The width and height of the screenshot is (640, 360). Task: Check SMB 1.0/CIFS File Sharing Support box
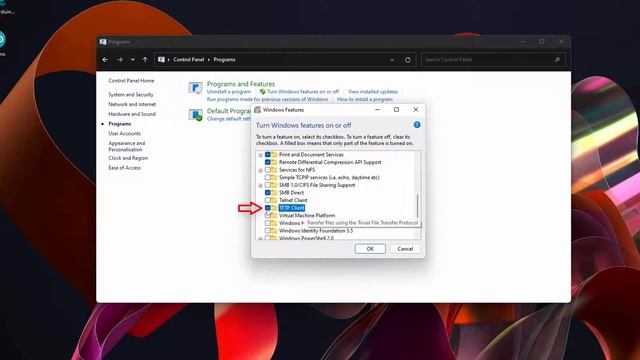[x=268, y=185]
